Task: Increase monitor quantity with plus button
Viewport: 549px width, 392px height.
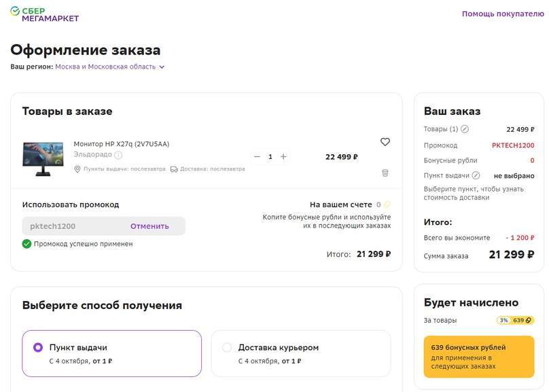Action: point(283,157)
